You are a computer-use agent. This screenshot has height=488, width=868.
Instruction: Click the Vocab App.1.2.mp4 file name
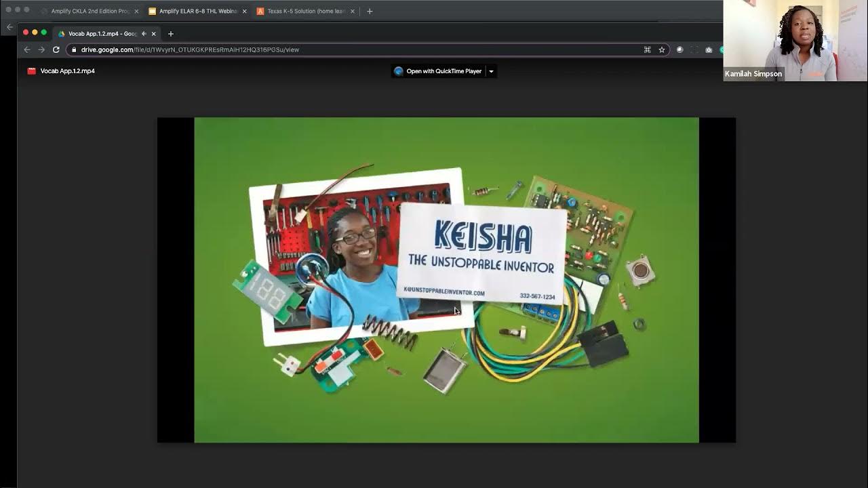[x=68, y=71]
